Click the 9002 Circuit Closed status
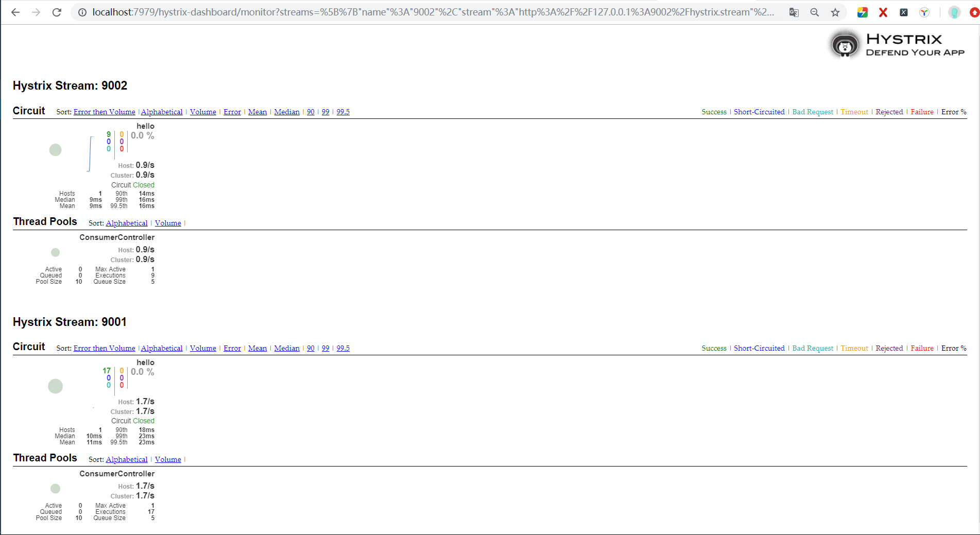Viewport: 980px width, 535px height. pos(133,185)
